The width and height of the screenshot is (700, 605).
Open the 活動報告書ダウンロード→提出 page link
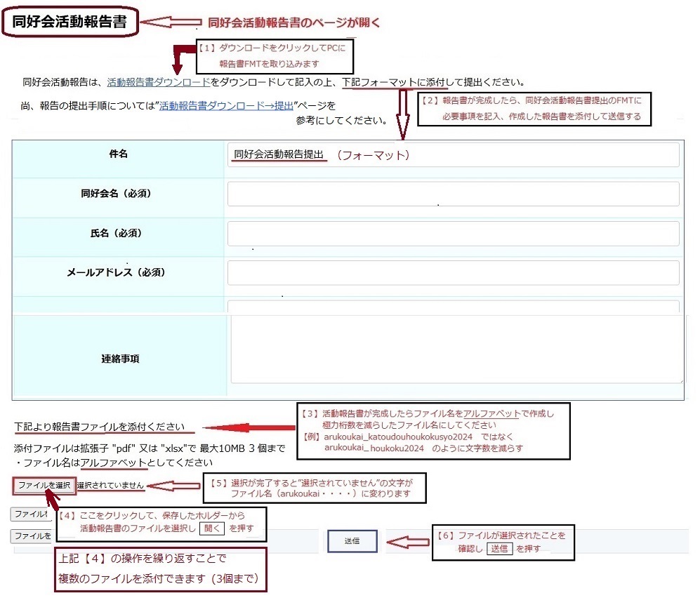pos(226,107)
